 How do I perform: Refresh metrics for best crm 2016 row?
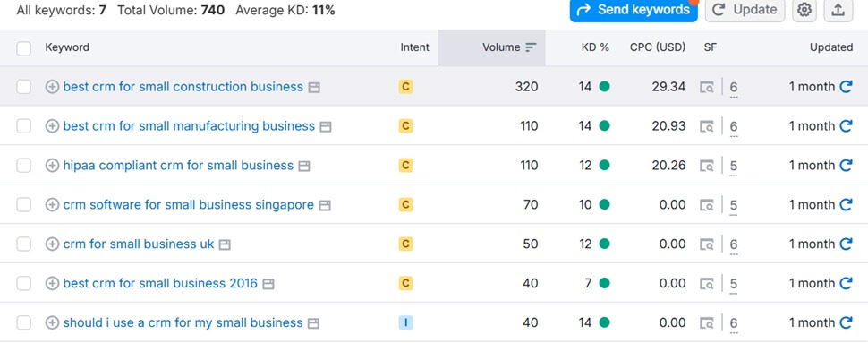846,284
